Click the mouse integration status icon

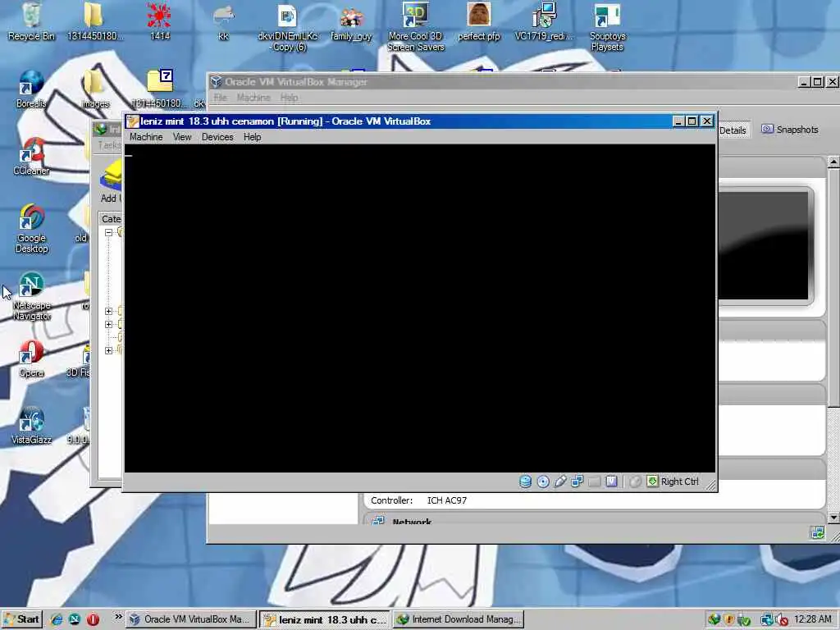click(x=635, y=482)
